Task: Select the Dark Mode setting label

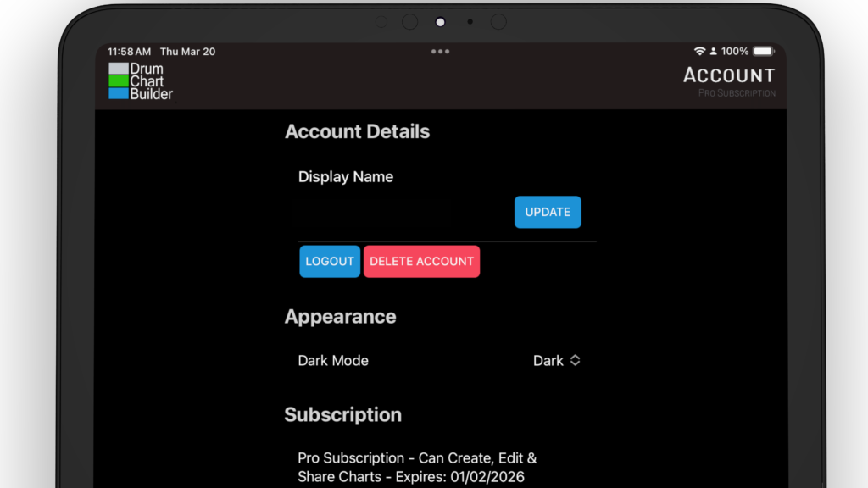Action: 333,360
